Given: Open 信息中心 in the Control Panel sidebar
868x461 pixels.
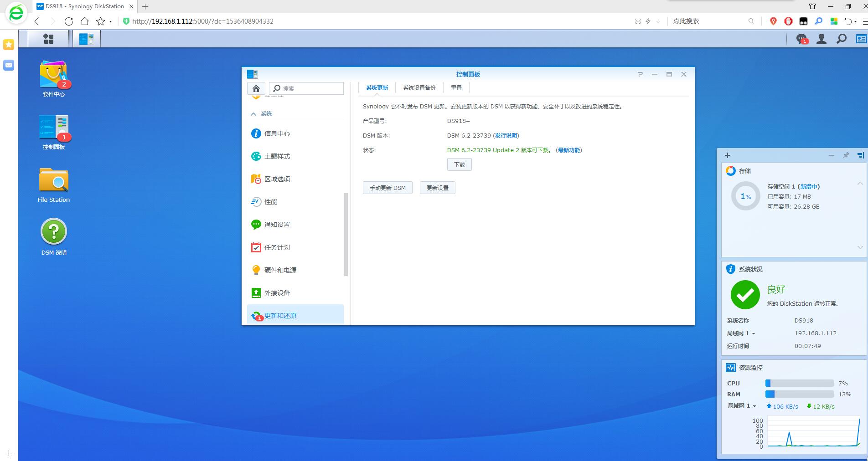Looking at the screenshot, I should coord(277,133).
